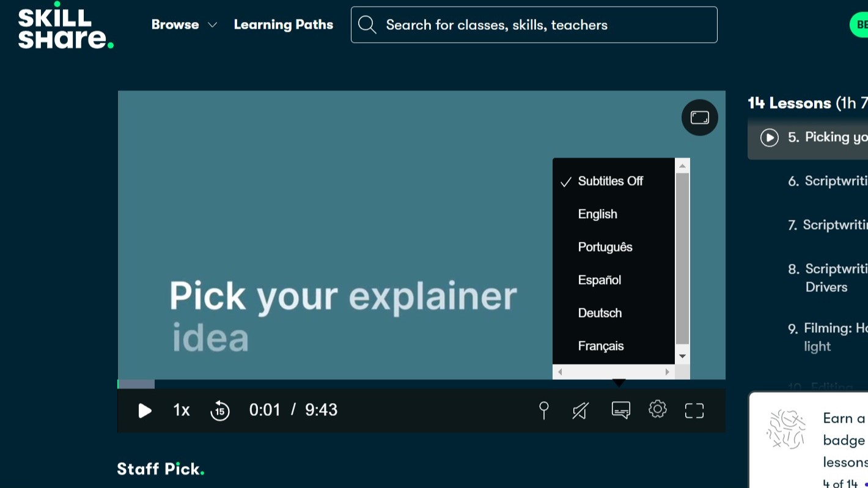Viewport: 868px width, 488px height.
Task: Open lesson 8 Scriptwriting Drivers
Action: 828,278
